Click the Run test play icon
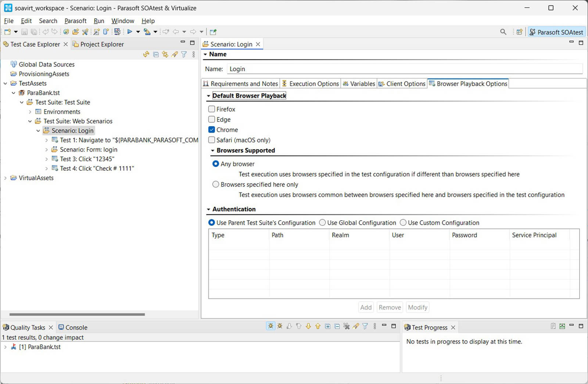 [x=130, y=32]
